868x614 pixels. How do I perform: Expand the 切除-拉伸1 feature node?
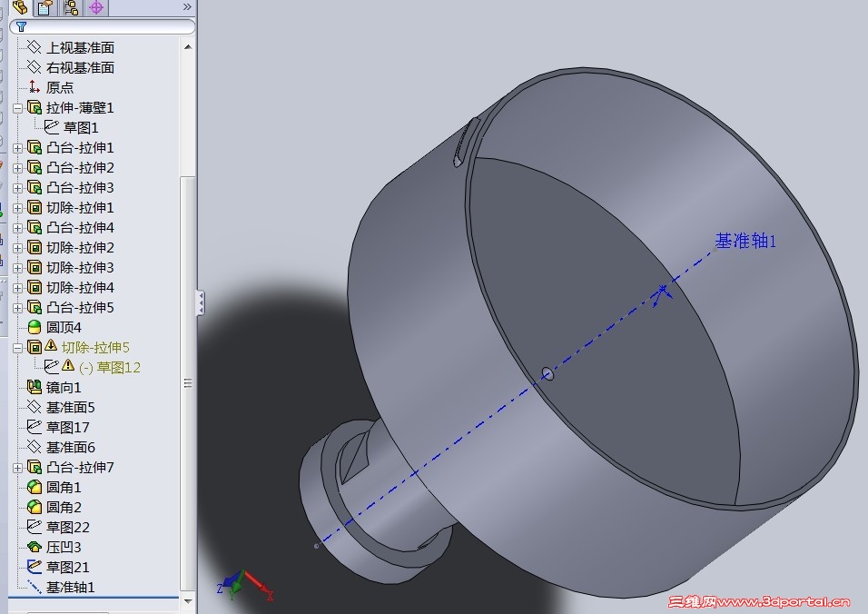[18, 208]
